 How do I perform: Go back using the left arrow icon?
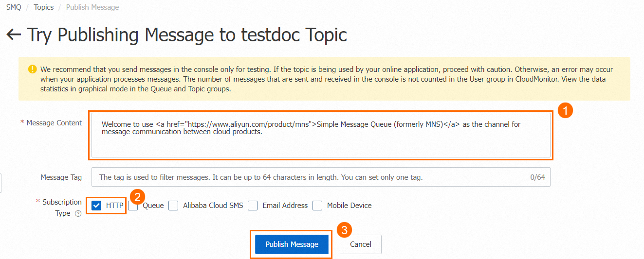tap(14, 35)
